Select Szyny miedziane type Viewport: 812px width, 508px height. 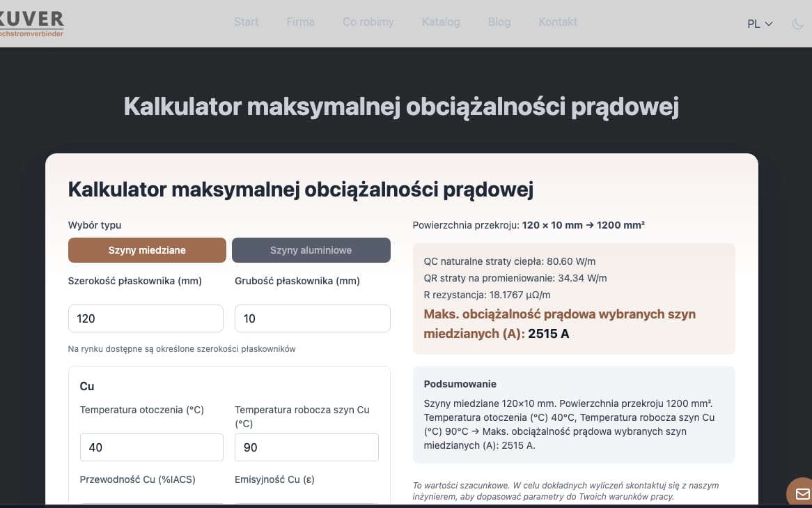[147, 250]
